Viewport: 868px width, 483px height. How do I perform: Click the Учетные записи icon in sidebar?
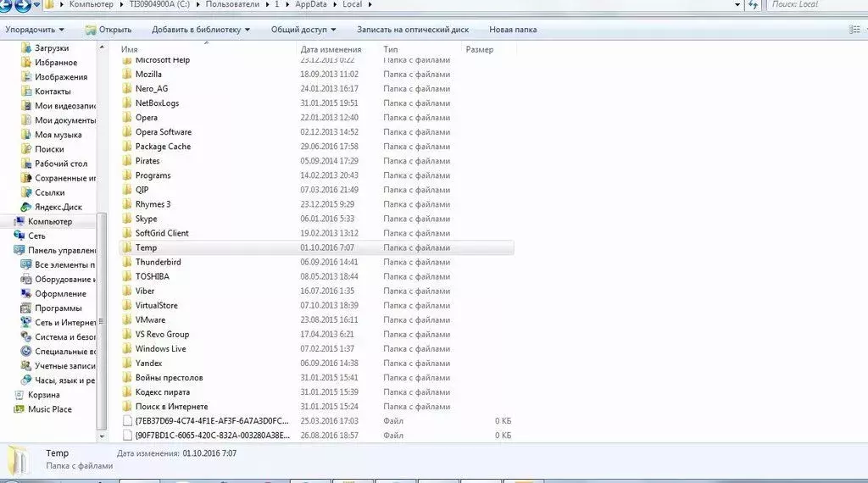click(26, 366)
